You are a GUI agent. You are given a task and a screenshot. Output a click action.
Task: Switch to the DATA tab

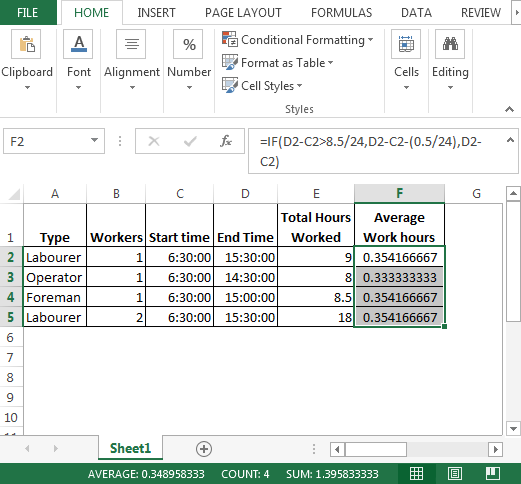pos(416,13)
